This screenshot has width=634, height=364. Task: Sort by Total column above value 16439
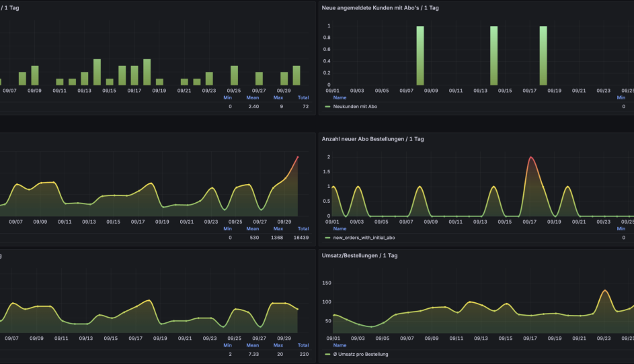[303, 229]
